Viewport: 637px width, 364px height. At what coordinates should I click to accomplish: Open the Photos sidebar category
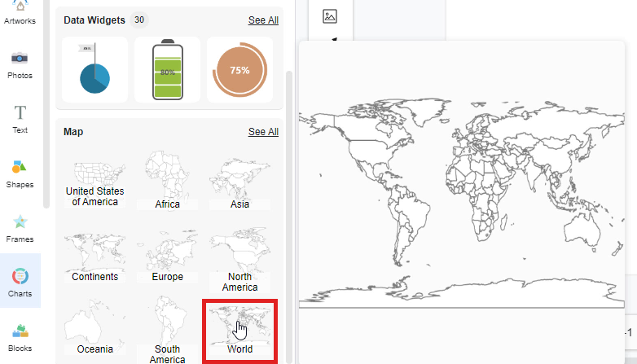[20, 64]
